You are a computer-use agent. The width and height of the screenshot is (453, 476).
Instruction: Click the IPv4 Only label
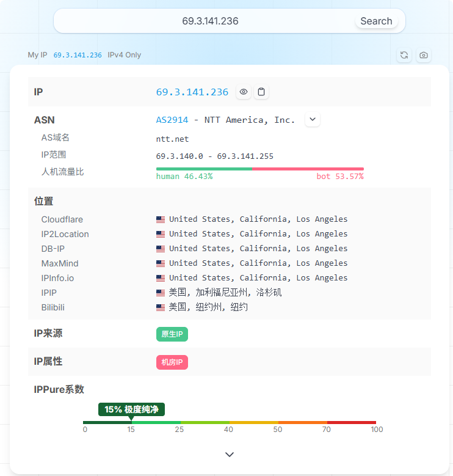click(125, 55)
